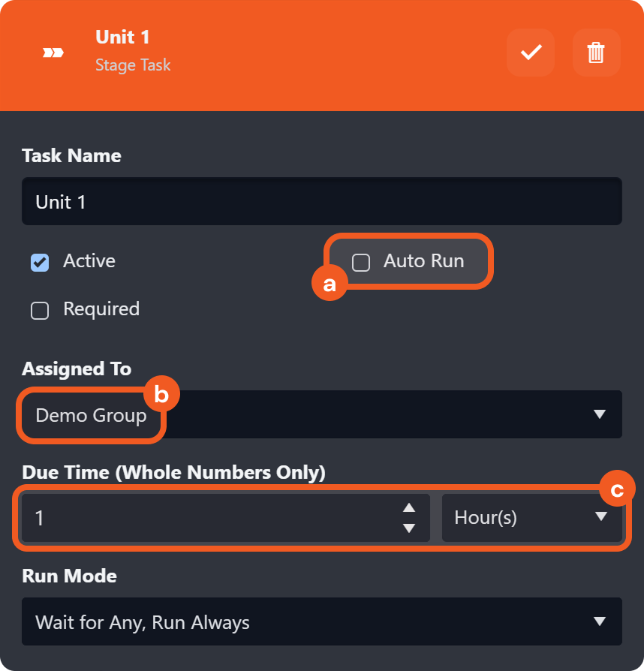
Task: Expand the Assigned To dropdown arrow
Action: [599, 414]
